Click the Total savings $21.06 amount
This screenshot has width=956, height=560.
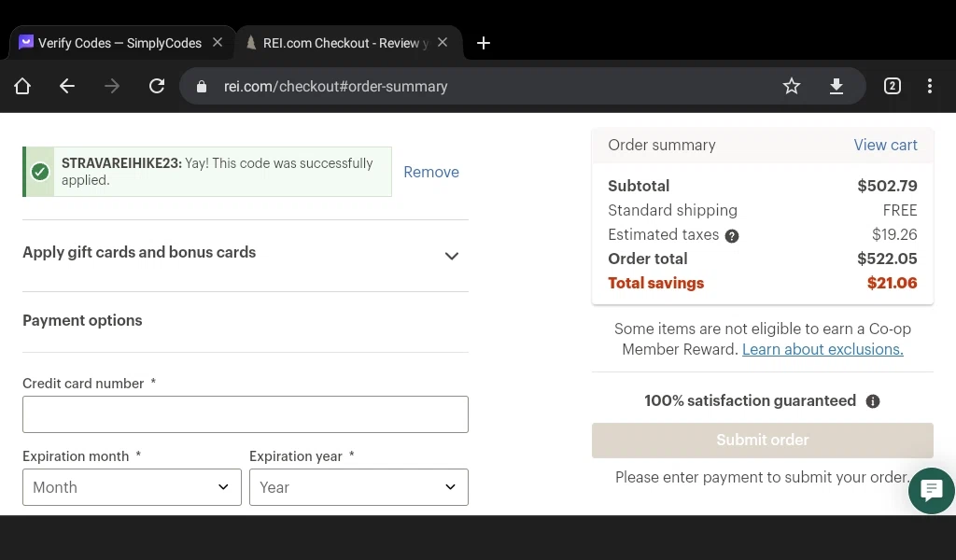[x=892, y=284]
